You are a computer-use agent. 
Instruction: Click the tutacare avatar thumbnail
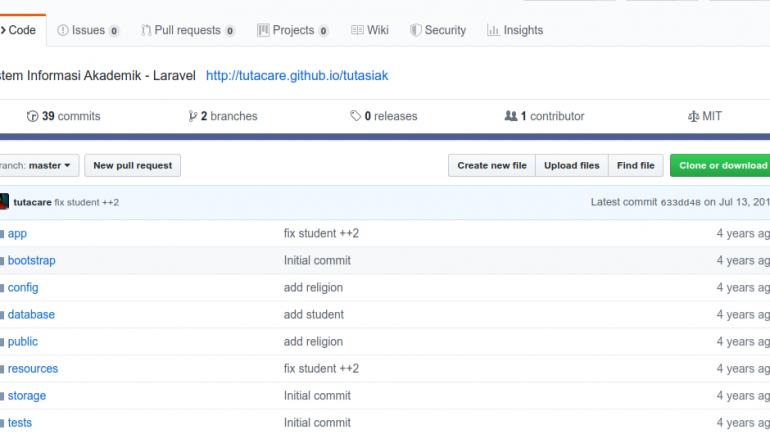[4, 202]
